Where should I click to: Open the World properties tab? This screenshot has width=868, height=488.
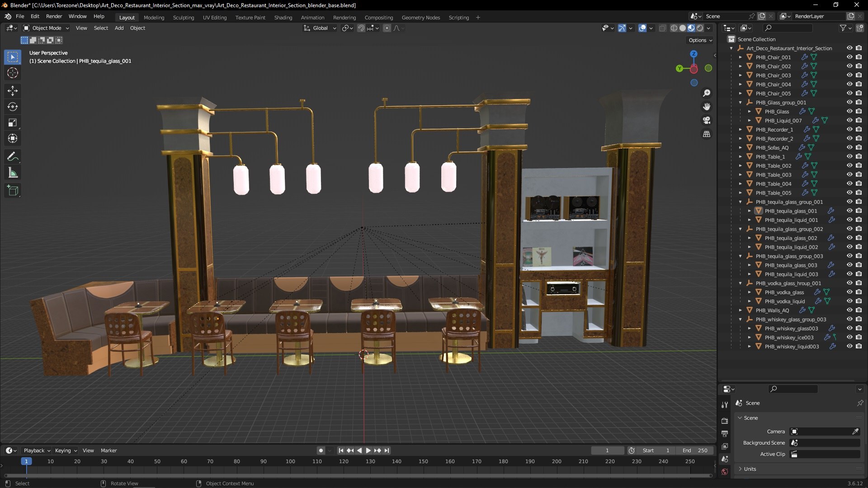coord(725,472)
